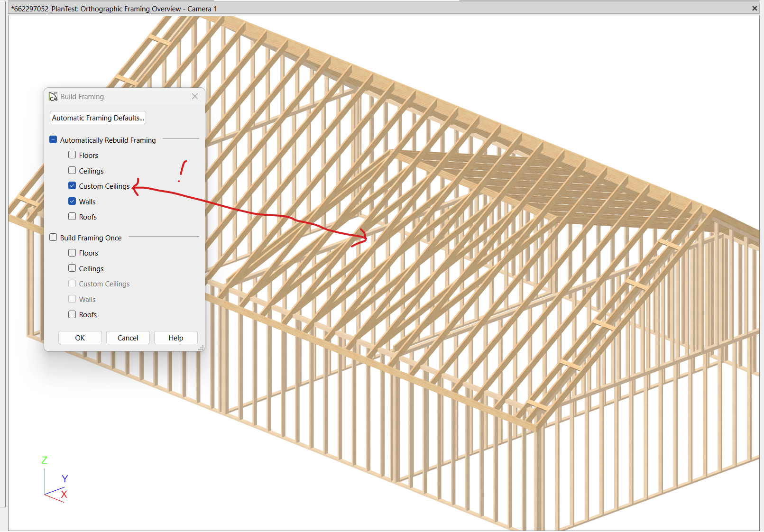Uncheck Walls under Automatically Rebuild Framing
The image size is (764, 532).
click(72, 202)
